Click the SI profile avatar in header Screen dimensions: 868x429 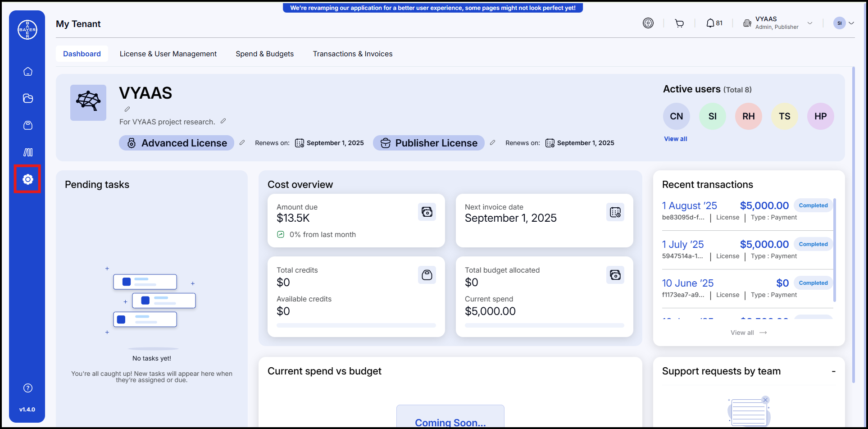[840, 23]
